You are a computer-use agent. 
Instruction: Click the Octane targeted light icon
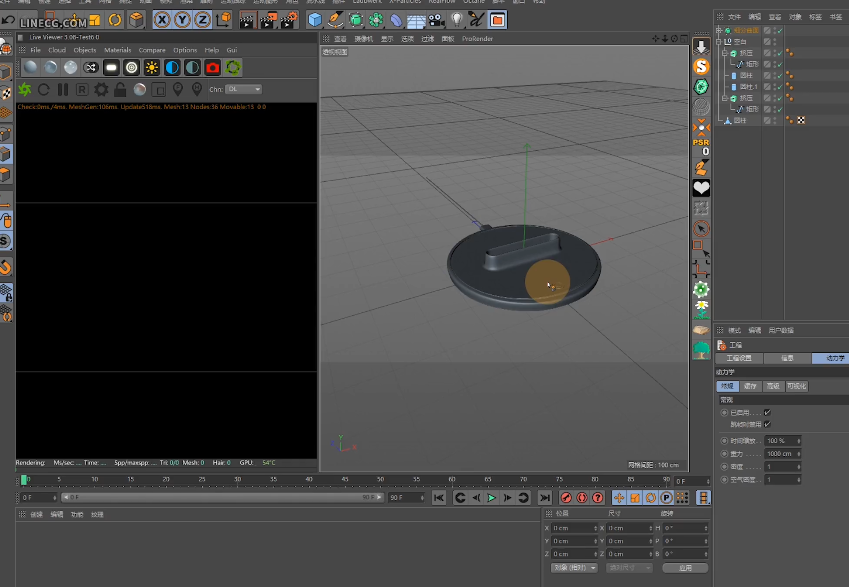pyautogui.click(x=132, y=68)
